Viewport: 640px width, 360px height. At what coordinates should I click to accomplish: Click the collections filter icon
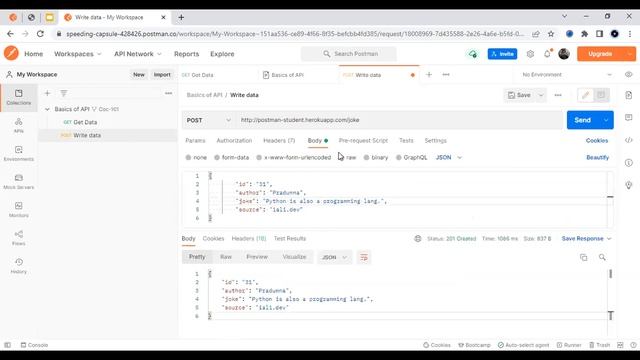64,93
